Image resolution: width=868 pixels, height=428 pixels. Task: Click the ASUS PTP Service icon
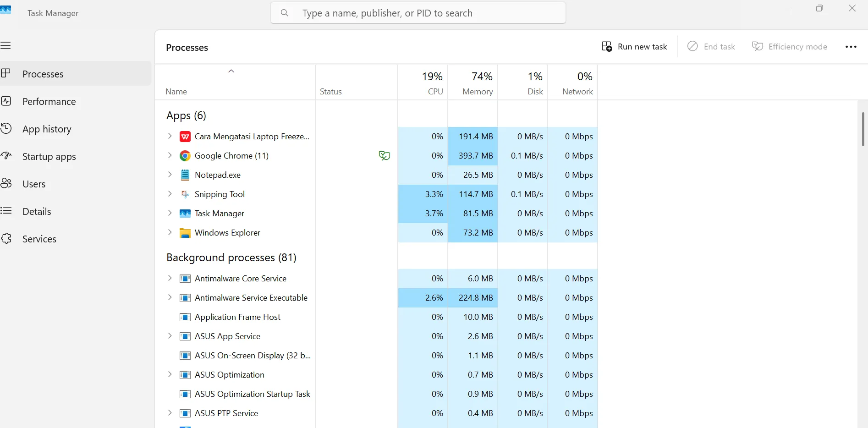(x=185, y=413)
